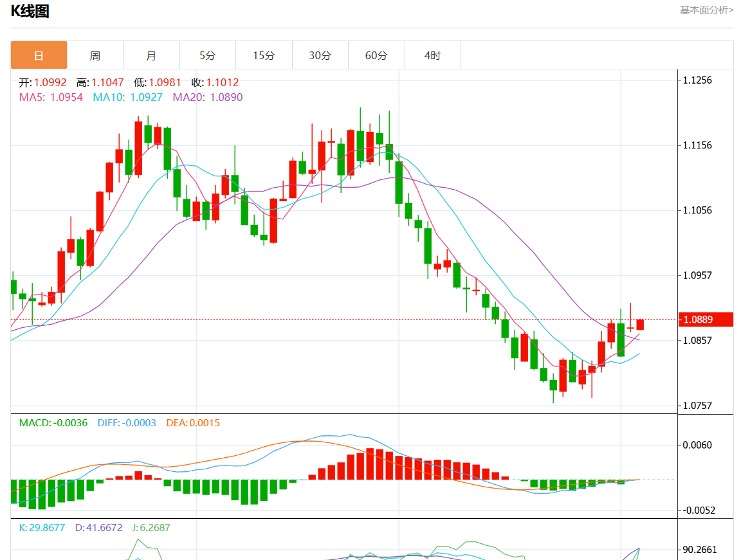Click the K线图 heading

(30, 11)
